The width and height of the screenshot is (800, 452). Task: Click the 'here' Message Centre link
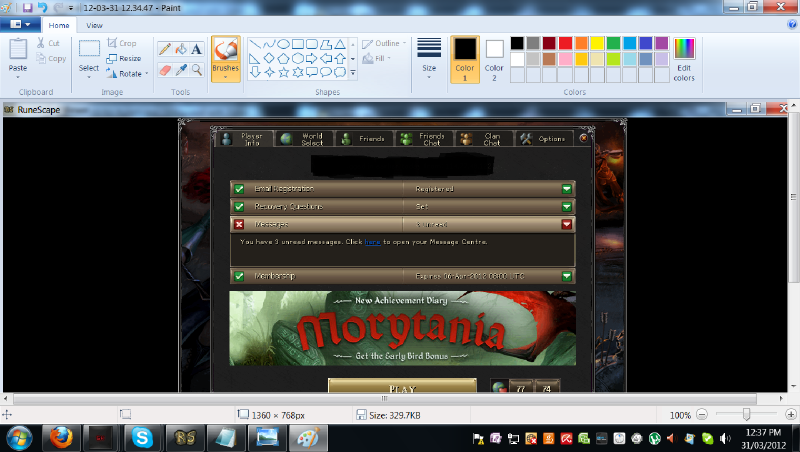coord(372,242)
